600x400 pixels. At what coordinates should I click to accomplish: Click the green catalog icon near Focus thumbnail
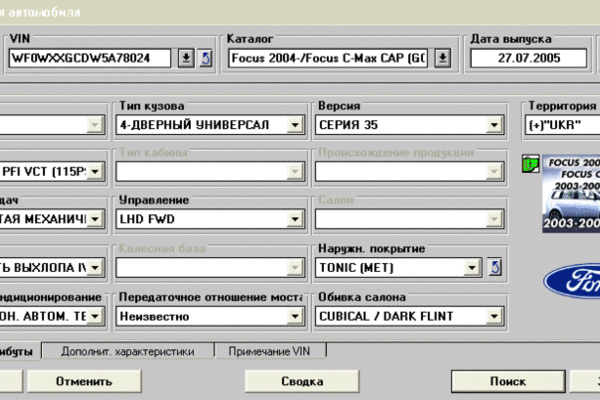click(x=531, y=164)
